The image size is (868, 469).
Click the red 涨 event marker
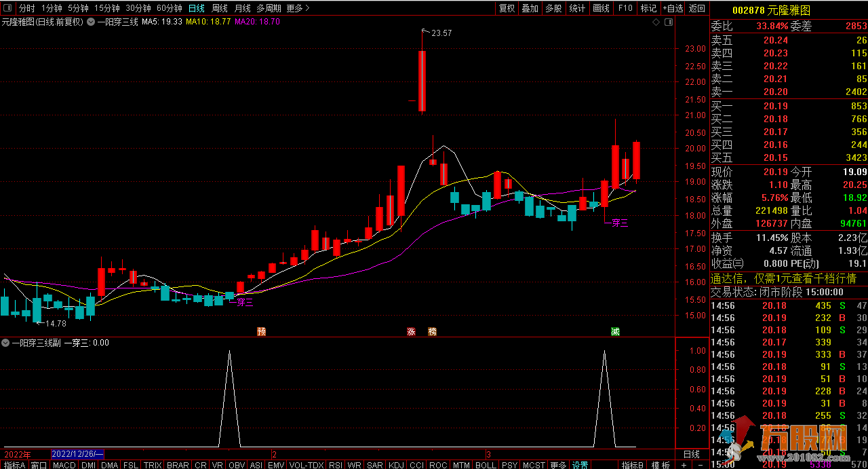[411, 331]
